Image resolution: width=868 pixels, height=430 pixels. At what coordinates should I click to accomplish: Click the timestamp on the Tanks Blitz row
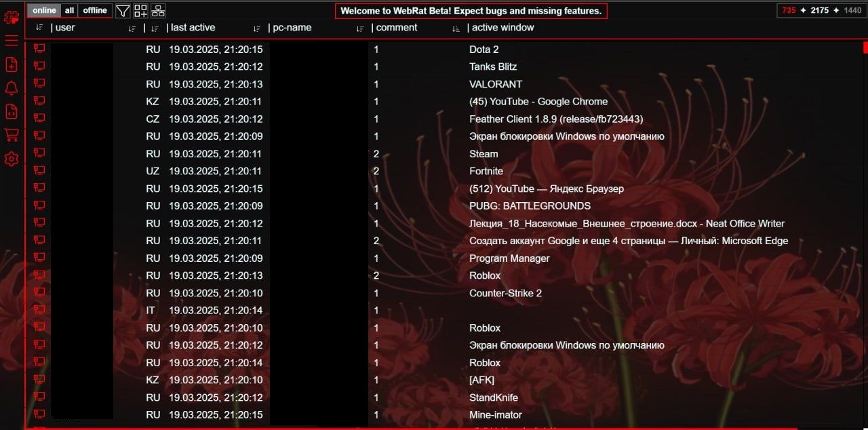coord(216,66)
